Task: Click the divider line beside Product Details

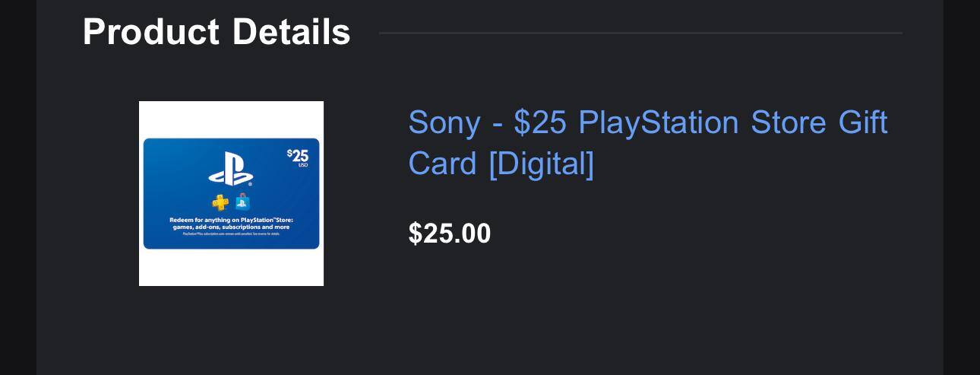Action: [x=640, y=33]
